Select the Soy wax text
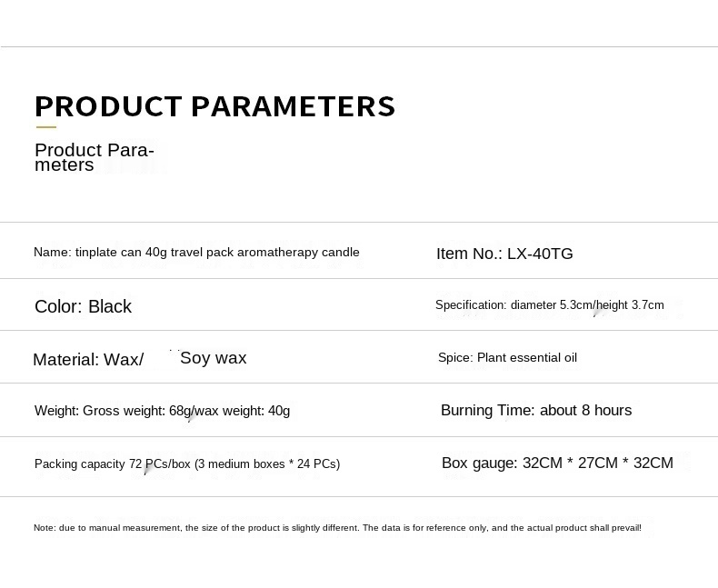718x588 pixels. [214, 358]
